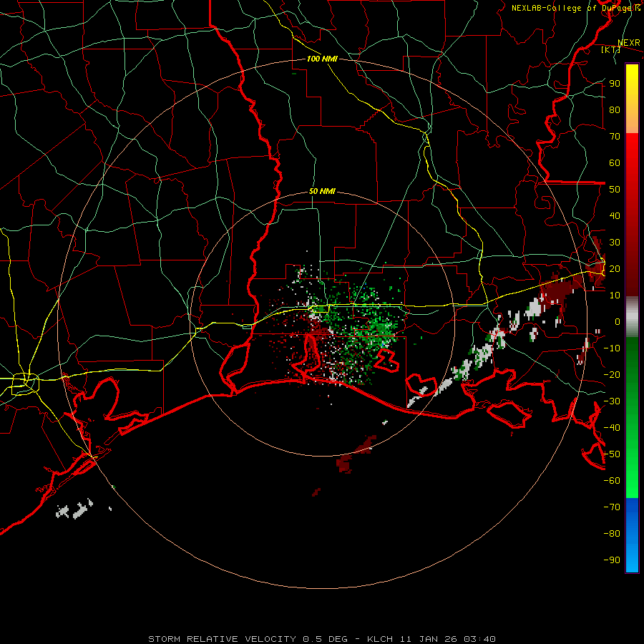Click the 0 value on the velocity scale
Image resolution: width=644 pixels, height=644 pixels.
tap(618, 321)
